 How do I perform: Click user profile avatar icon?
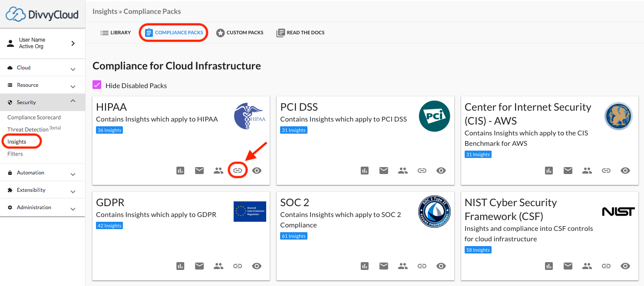click(x=10, y=43)
